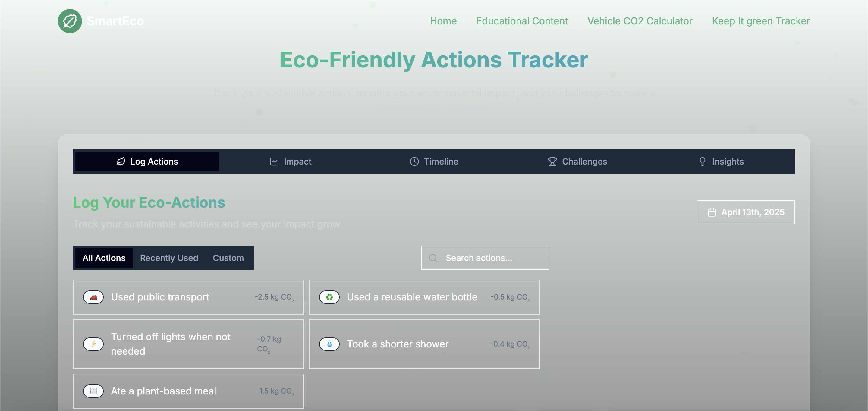868x411 pixels.
Task: Select the Custom actions filter
Action: [228, 258]
